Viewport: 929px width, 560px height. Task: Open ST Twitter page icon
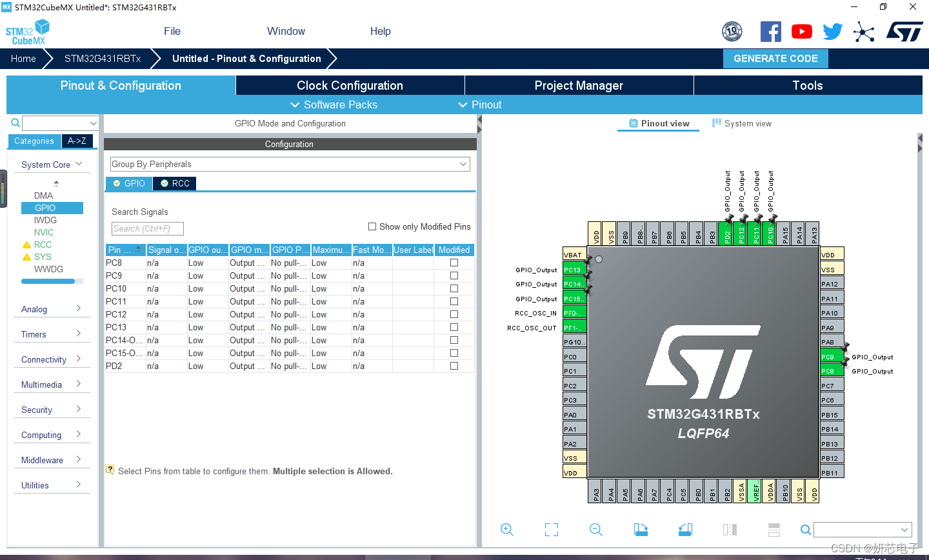pyautogui.click(x=833, y=32)
